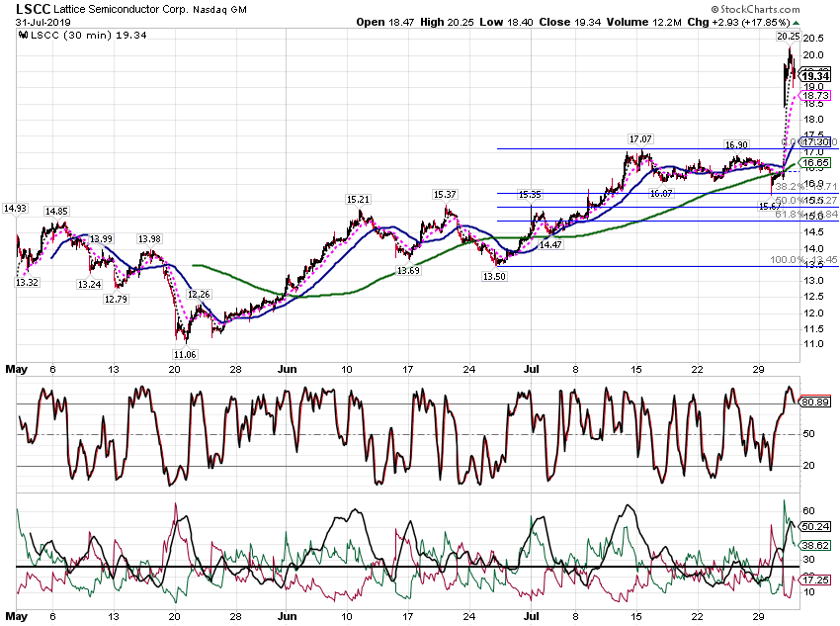Click the 13.32 price label

coord(27,282)
